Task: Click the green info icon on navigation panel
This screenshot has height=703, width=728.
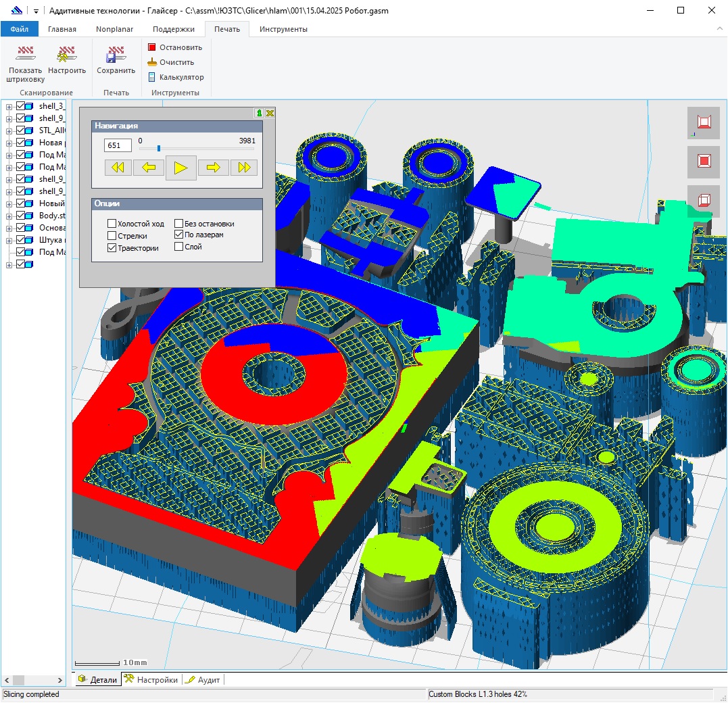Action: click(x=260, y=113)
